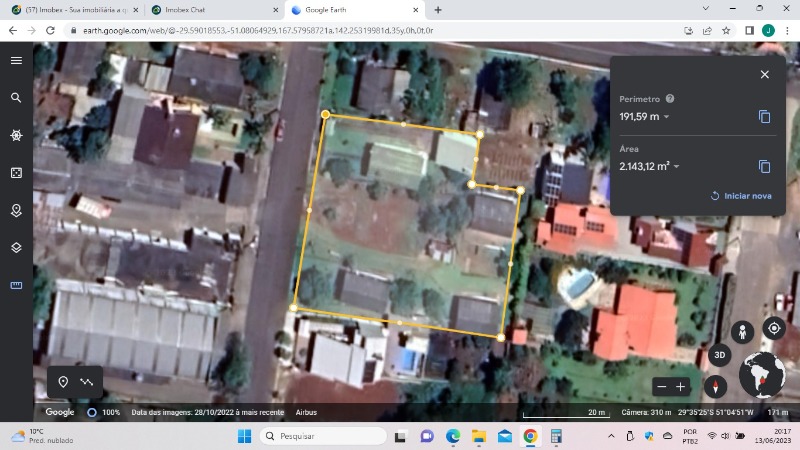Select the ruler measure tool

[x=16, y=285]
